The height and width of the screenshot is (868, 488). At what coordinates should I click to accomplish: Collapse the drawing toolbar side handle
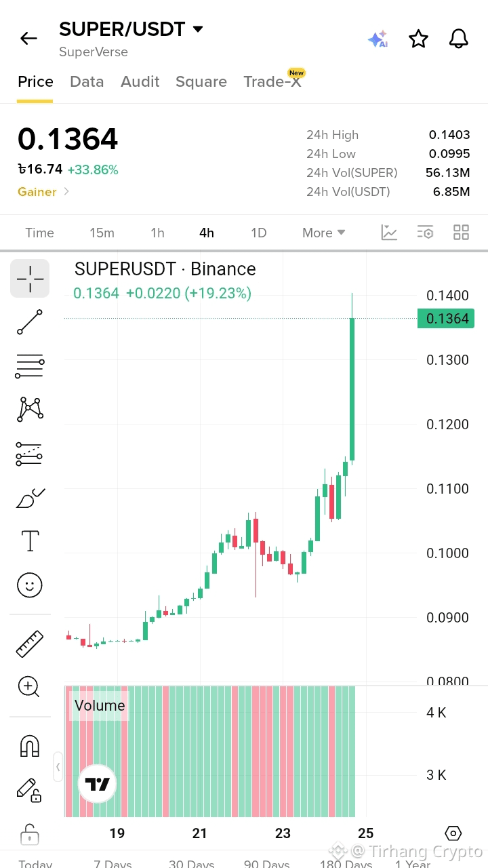pos(58,767)
